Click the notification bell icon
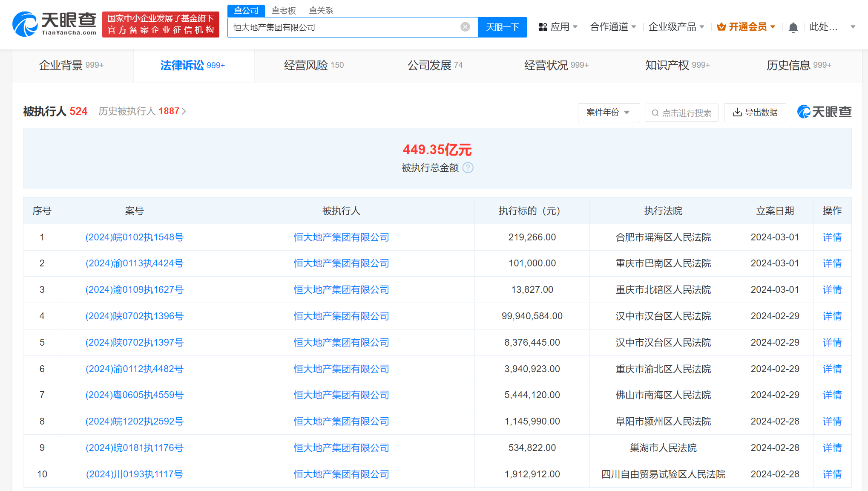The height and width of the screenshot is (491, 868). 793,26
